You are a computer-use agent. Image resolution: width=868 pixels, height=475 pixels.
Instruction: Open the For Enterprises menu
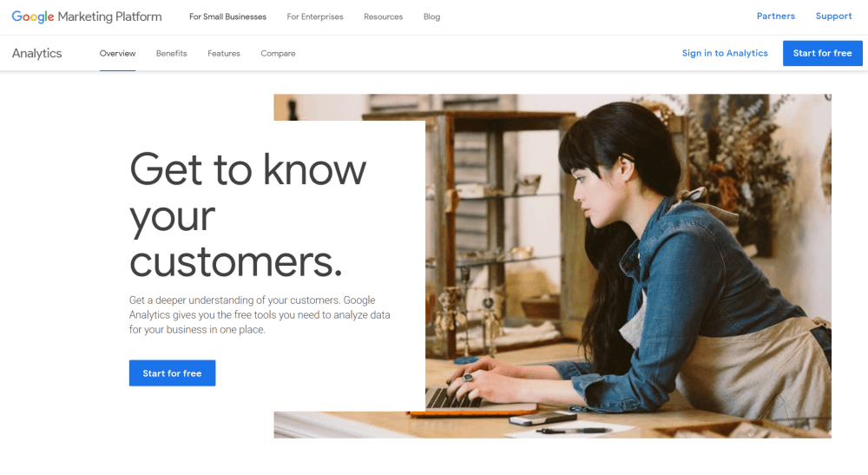315,16
